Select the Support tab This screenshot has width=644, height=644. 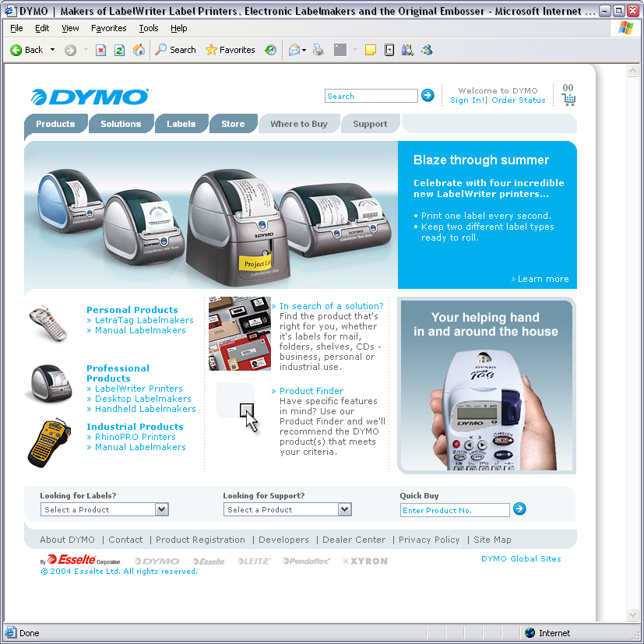tap(370, 124)
